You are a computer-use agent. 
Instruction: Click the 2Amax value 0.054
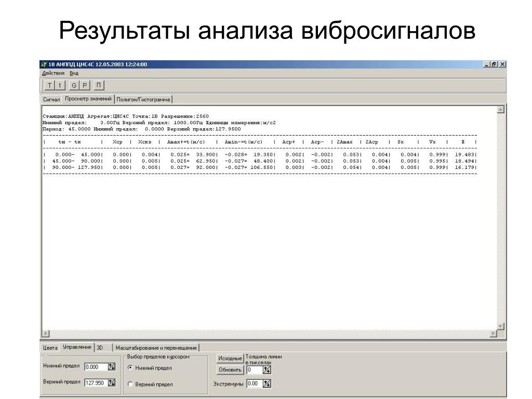351,167
